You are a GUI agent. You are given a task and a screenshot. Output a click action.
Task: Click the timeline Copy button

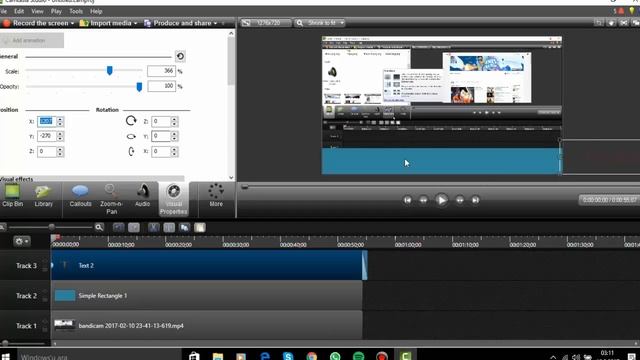[x=184, y=227]
